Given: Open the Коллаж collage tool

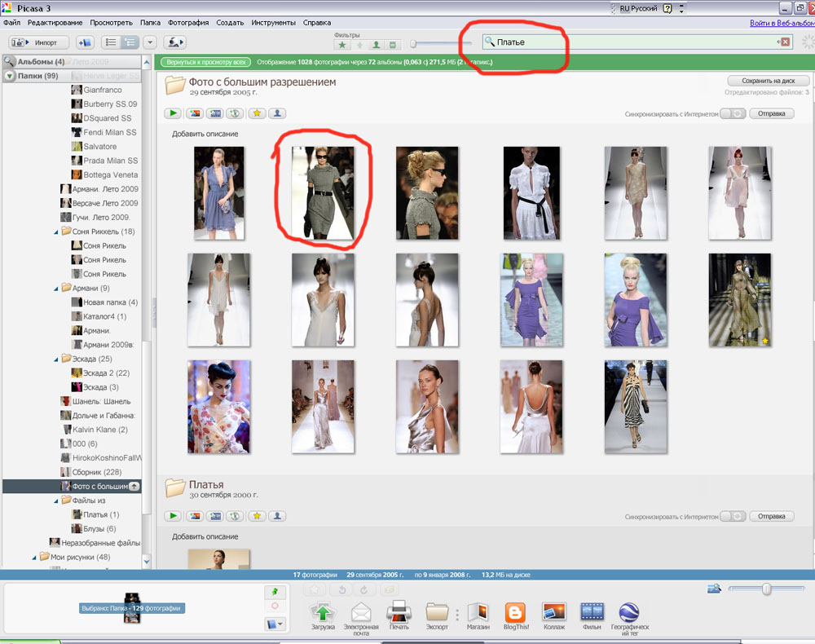Looking at the screenshot, I should (554, 611).
